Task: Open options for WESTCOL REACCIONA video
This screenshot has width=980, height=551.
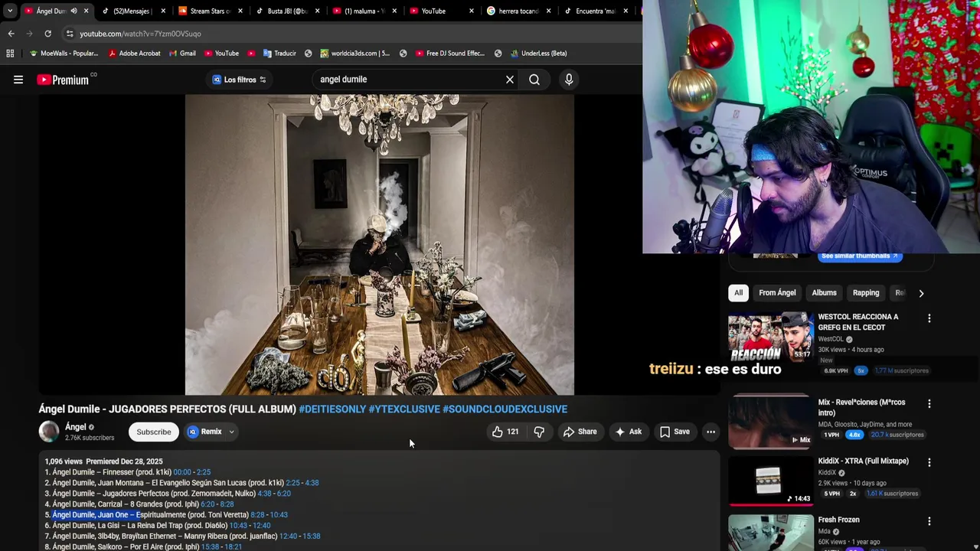Action: pyautogui.click(x=929, y=318)
